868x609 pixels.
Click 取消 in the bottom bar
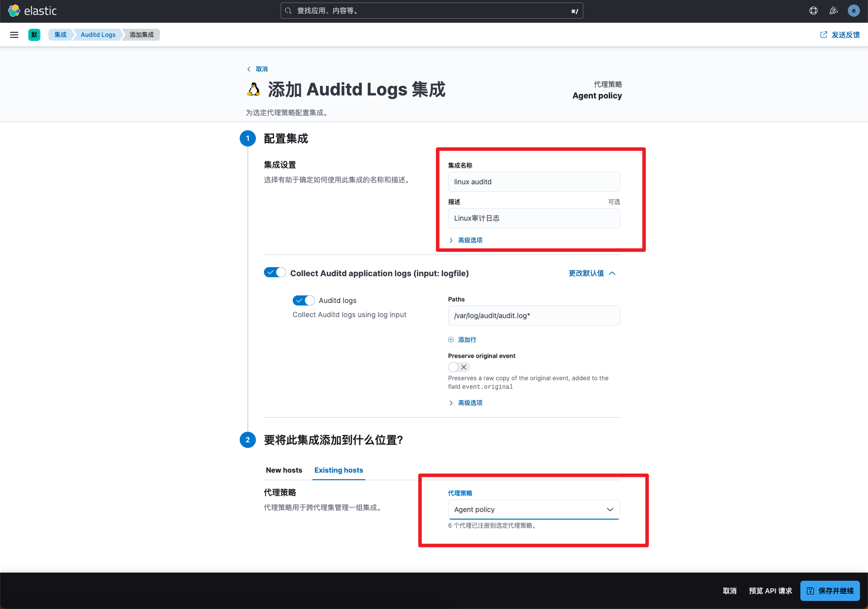point(730,591)
